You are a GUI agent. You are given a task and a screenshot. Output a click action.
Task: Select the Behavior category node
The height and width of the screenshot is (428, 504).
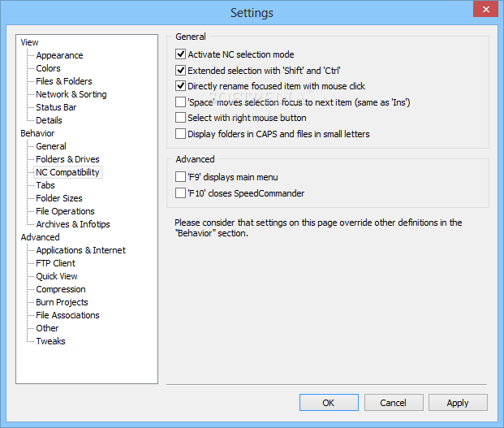[37, 133]
